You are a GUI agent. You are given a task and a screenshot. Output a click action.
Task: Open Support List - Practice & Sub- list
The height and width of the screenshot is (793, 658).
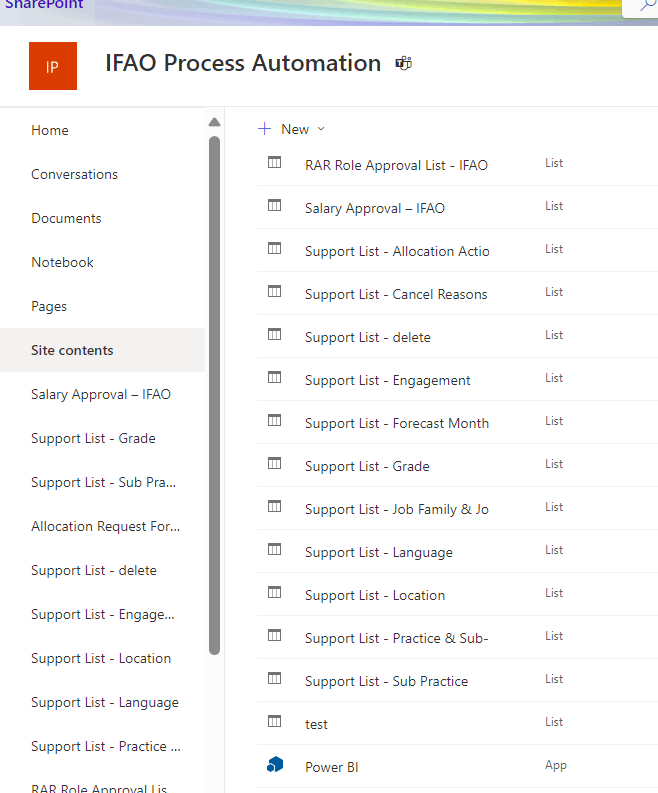click(x=397, y=638)
